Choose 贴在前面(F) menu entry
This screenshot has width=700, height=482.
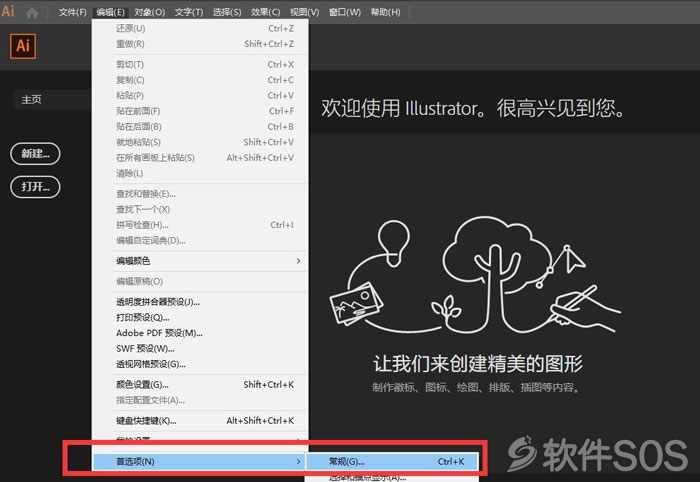pyautogui.click(x=200, y=111)
